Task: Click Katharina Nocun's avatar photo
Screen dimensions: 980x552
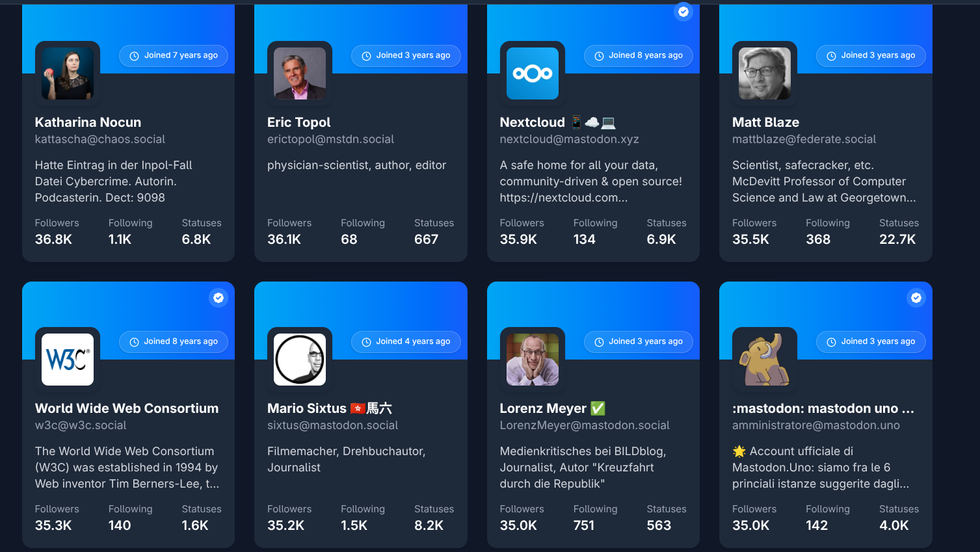Action: pos(68,73)
